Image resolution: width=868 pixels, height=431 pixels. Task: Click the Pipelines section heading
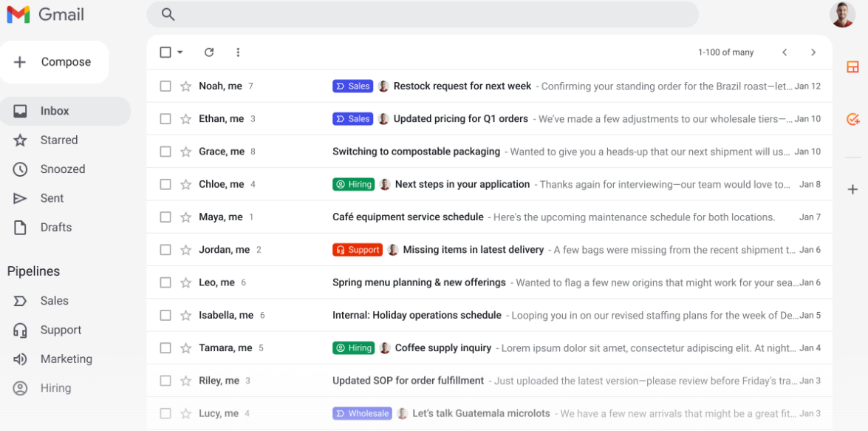click(33, 271)
